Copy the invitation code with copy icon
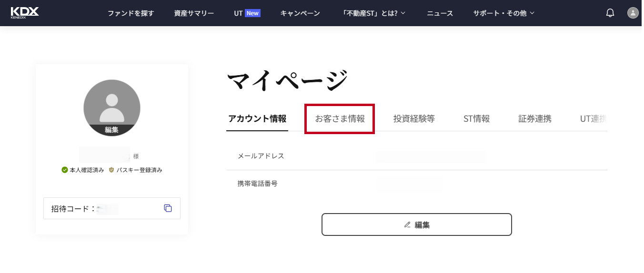The width and height of the screenshot is (644, 273). [168, 208]
